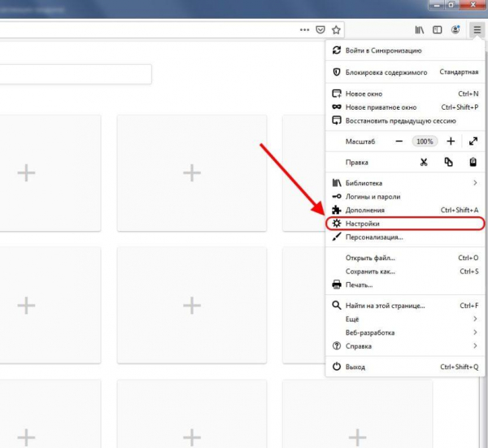
Task: Select Войти в Синхронизацию
Action: click(x=405, y=50)
